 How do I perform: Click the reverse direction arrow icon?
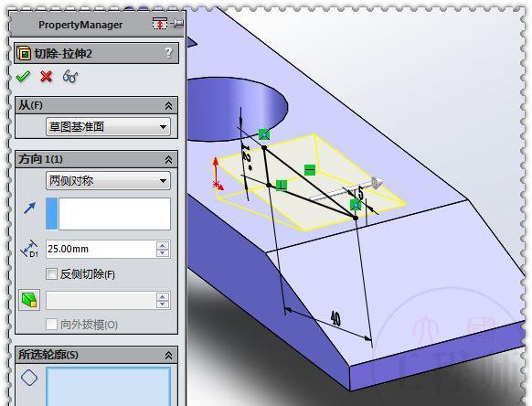tap(30, 208)
